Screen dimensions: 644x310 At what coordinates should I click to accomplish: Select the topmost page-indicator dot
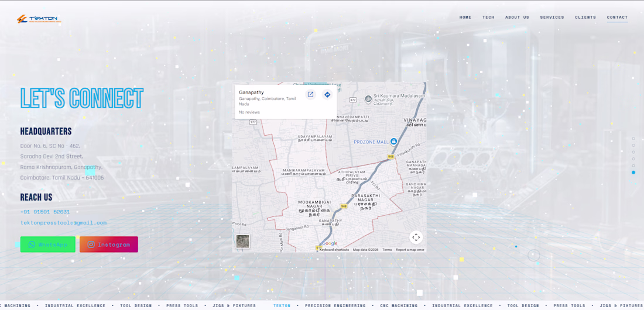pyautogui.click(x=633, y=139)
